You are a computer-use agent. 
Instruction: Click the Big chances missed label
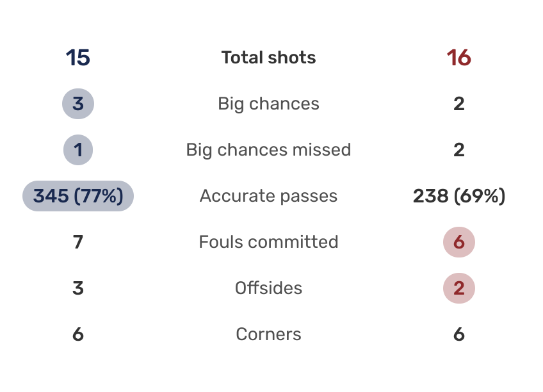268,150
